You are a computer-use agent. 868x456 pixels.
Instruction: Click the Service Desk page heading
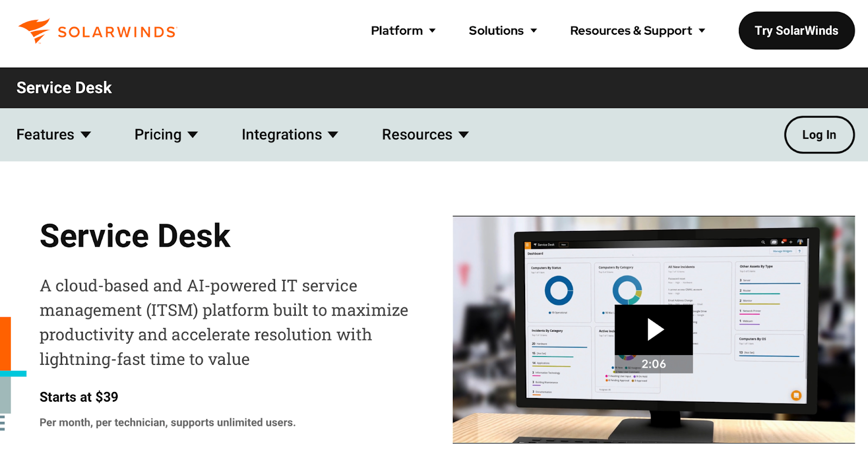[x=135, y=236]
